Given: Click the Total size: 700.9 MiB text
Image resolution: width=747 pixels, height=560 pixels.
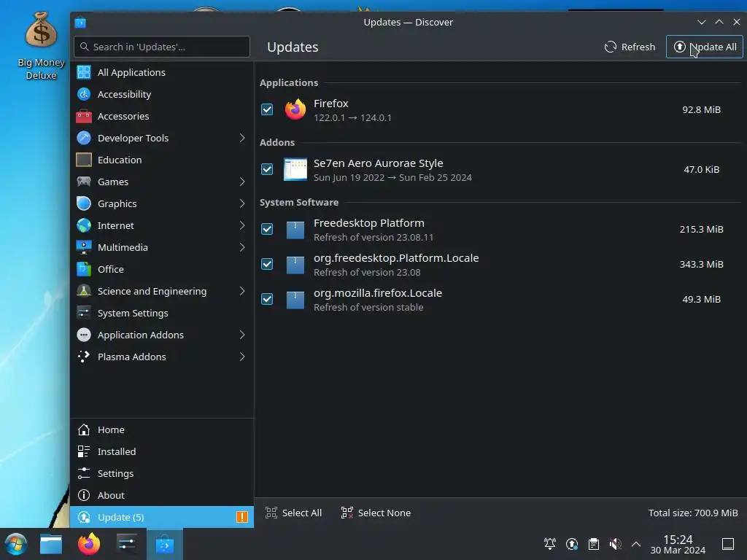Looking at the screenshot, I should click(x=693, y=513).
